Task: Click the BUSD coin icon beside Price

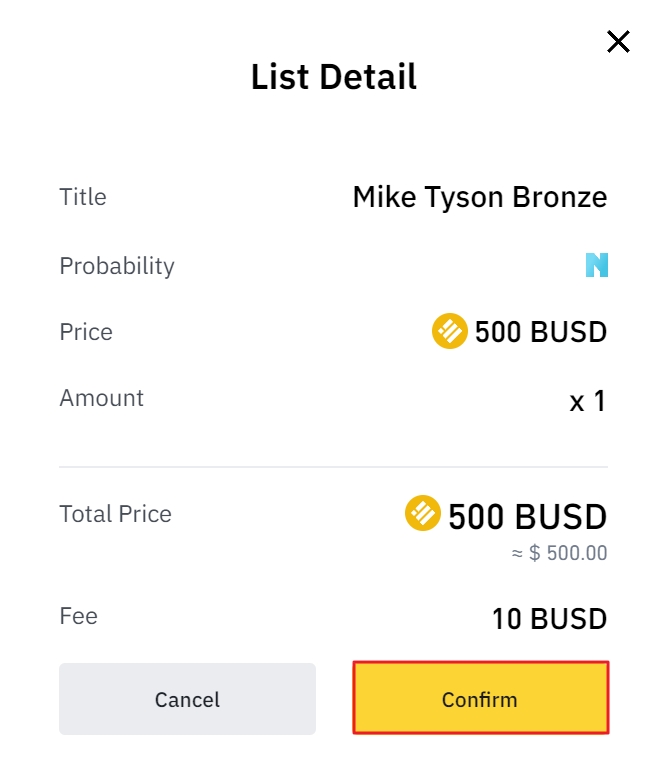Action: click(450, 331)
